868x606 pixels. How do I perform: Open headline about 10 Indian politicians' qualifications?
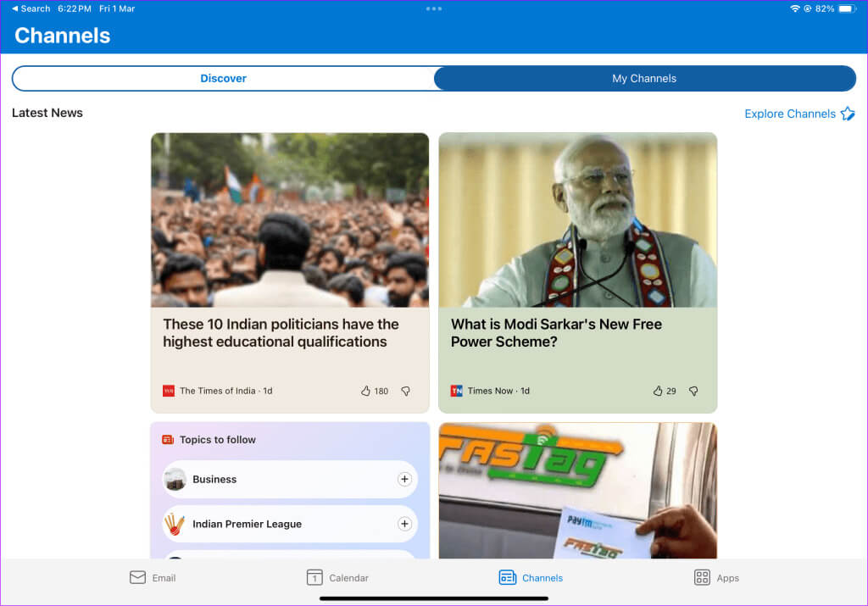[x=281, y=332]
